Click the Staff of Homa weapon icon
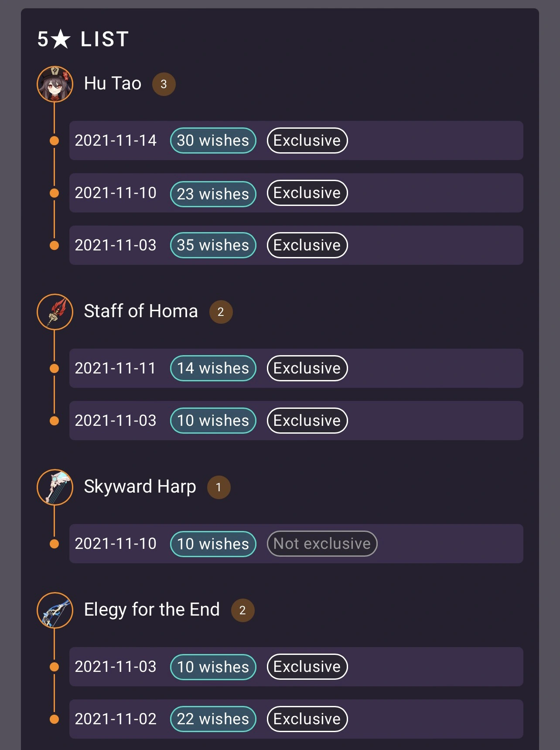 pos(55,312)
